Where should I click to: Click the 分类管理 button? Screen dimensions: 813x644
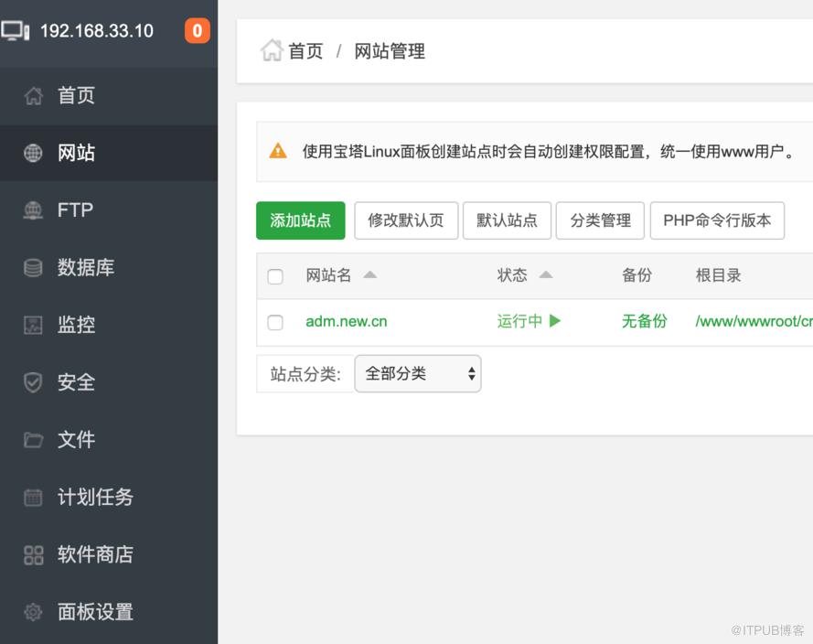coord(601,220)
